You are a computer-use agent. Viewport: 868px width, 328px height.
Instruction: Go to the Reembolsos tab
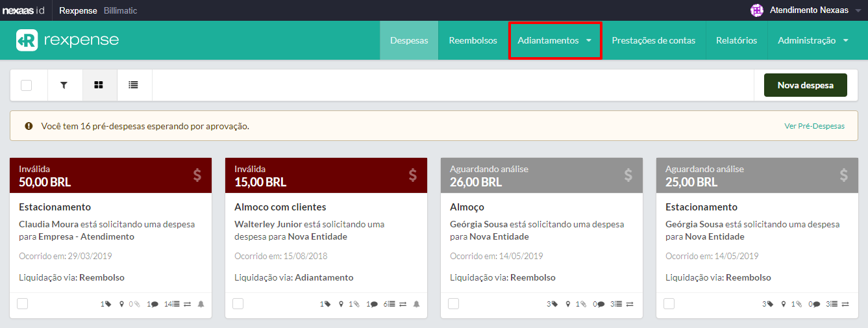pos(473,40)
